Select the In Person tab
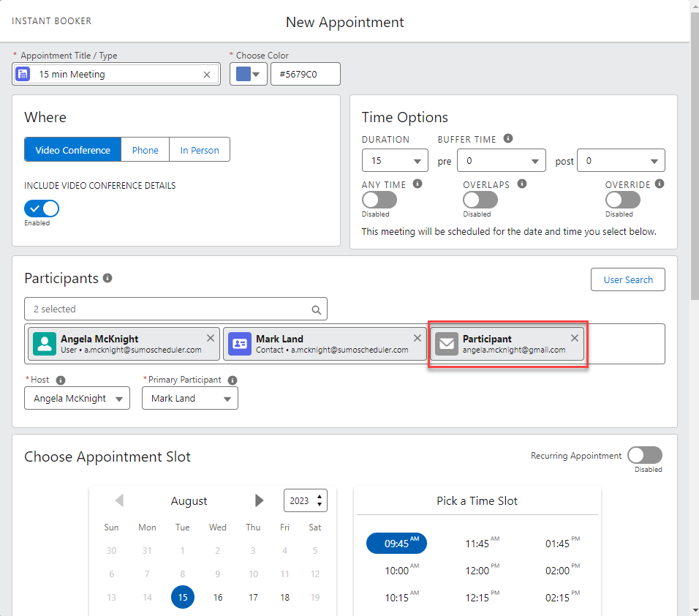 pos(200,150)
